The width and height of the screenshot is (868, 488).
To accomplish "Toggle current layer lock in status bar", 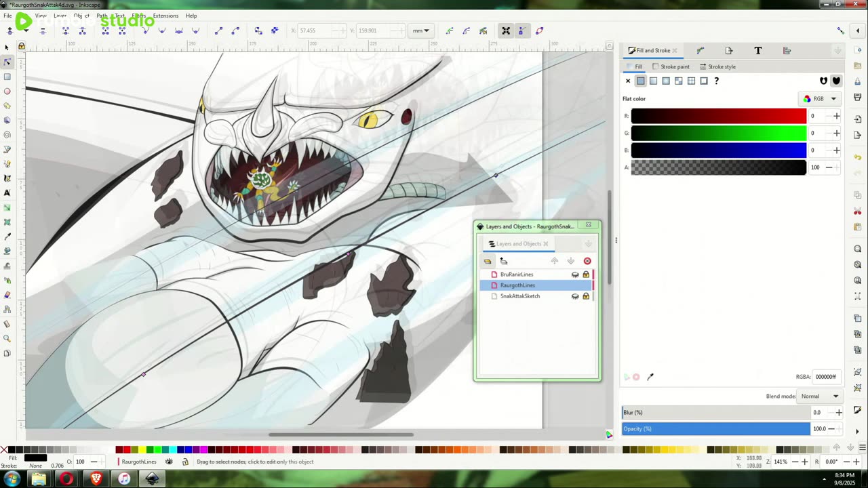I will point(185,462).
